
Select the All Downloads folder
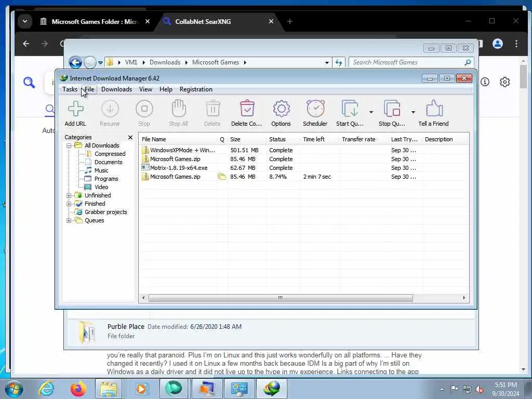(102, 145)
